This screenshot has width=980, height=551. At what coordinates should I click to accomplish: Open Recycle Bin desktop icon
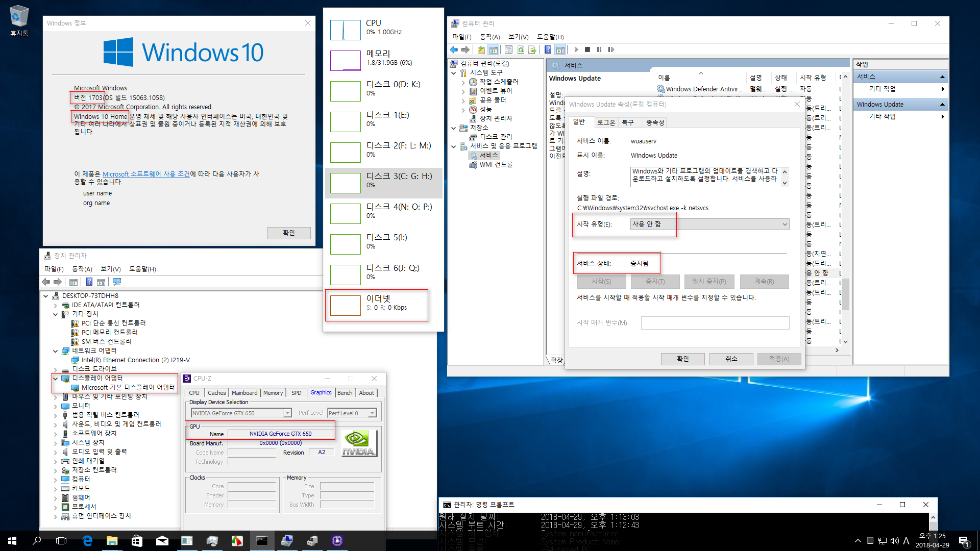point(19,21)
